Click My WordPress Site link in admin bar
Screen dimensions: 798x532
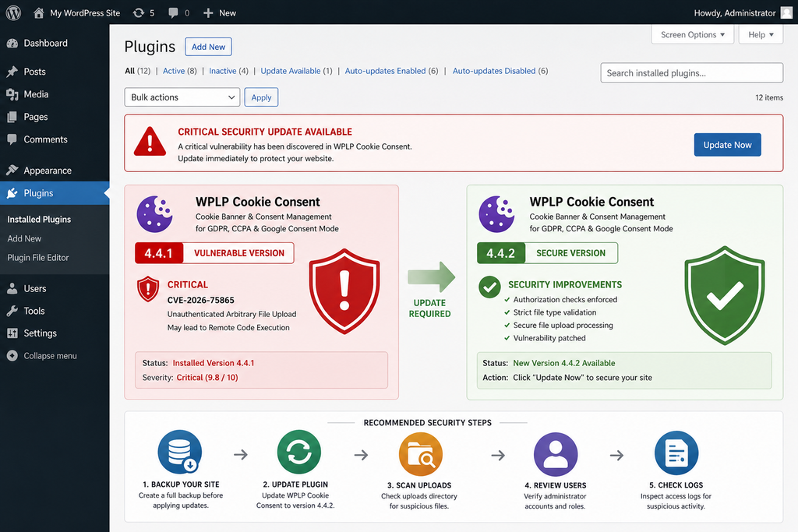[x=85, y=12]
